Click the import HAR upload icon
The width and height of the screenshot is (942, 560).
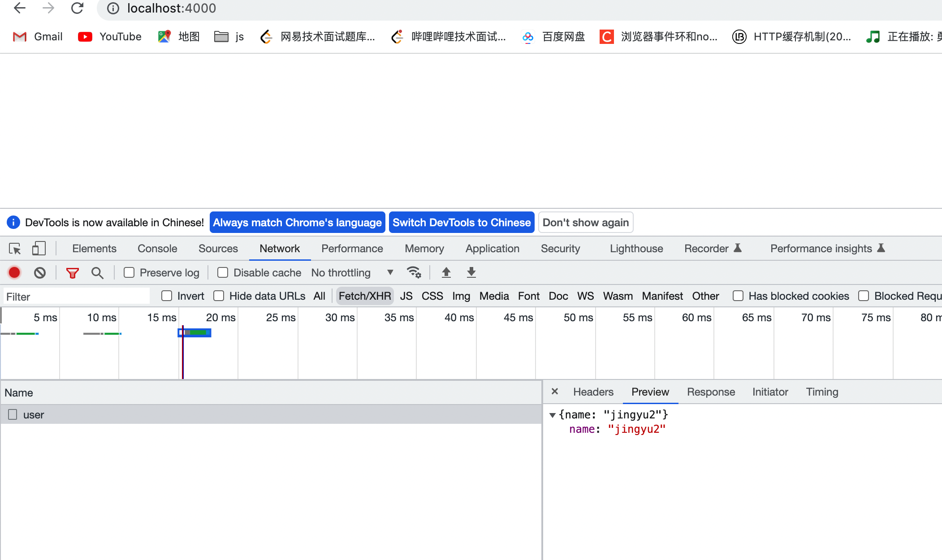pyautogui.click(x=446, y=272)
